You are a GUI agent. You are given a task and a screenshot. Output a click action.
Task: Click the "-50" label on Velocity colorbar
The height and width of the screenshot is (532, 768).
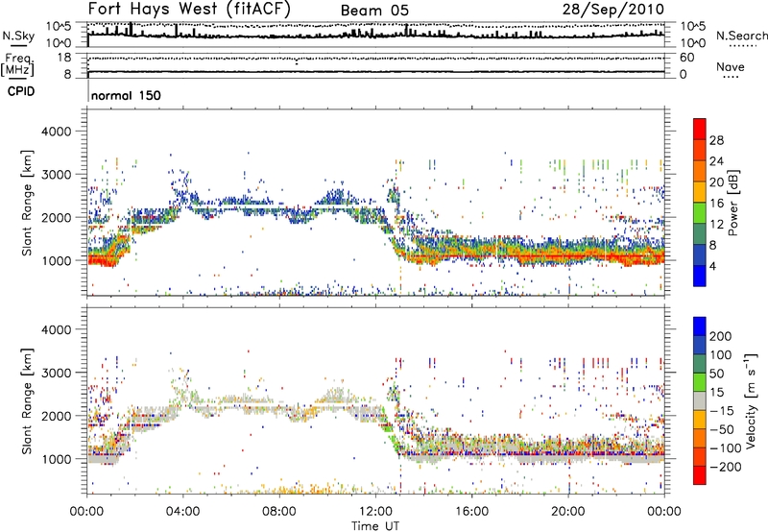(x=721, y=429)
